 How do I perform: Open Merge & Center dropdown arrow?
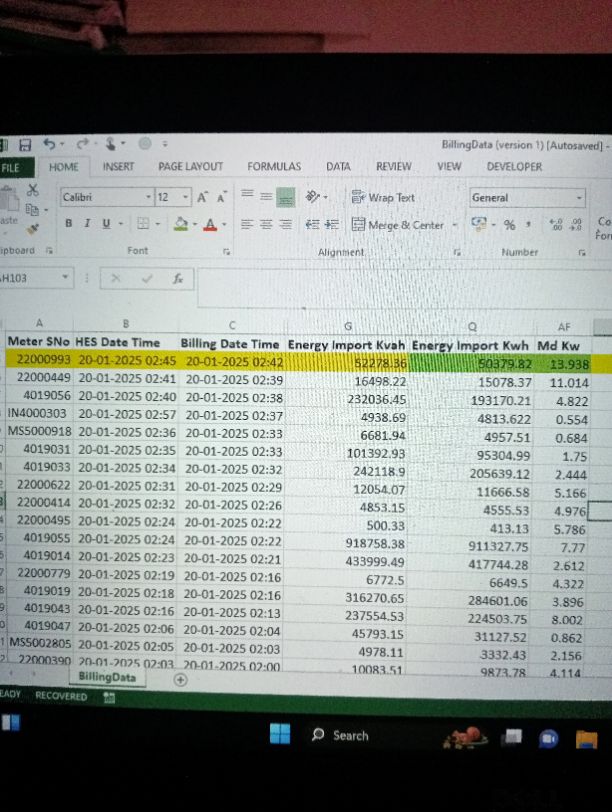point(455,225)
